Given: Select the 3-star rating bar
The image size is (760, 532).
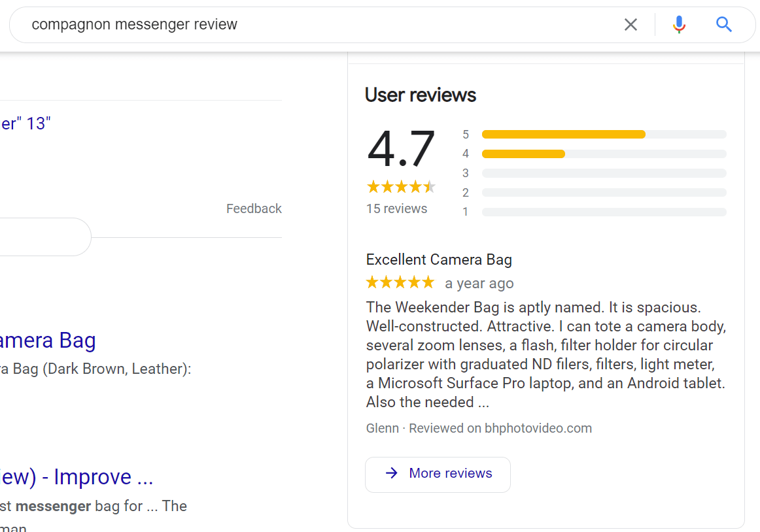Looking at the screenshot, I should point(604,173).
